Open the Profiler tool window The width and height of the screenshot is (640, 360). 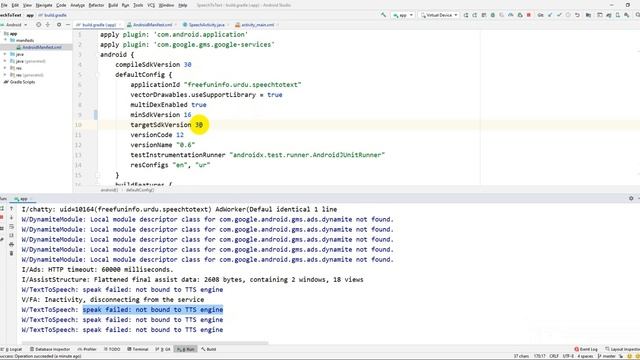[87, 349]
